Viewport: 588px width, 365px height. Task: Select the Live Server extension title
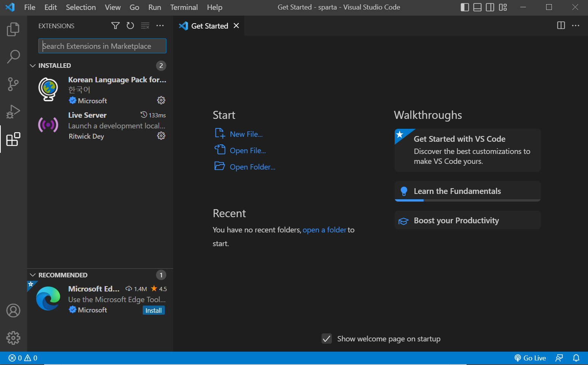click(x=88, y=115)
